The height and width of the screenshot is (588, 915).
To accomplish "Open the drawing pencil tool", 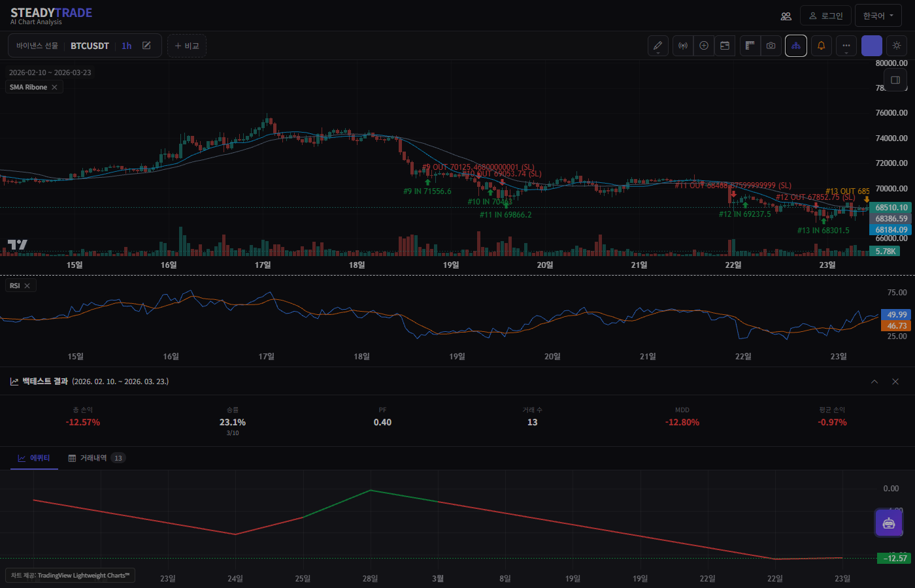I will (x=658, y=46).
